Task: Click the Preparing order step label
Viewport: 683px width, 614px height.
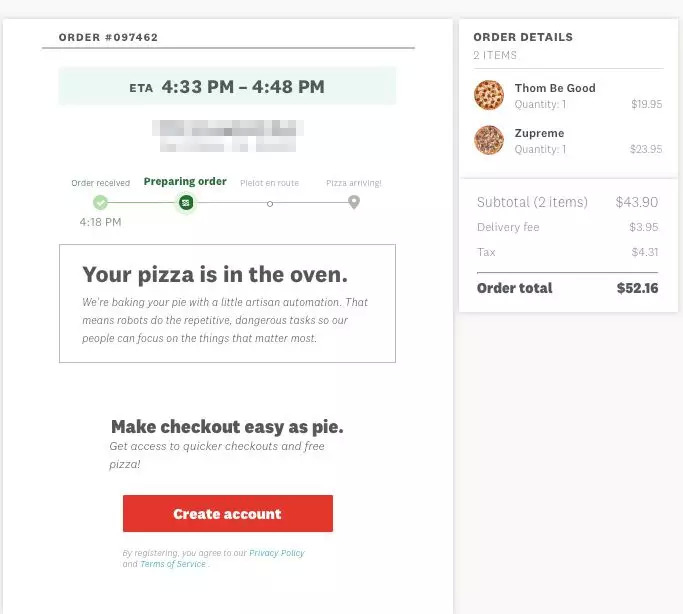Action: (185, 182)
